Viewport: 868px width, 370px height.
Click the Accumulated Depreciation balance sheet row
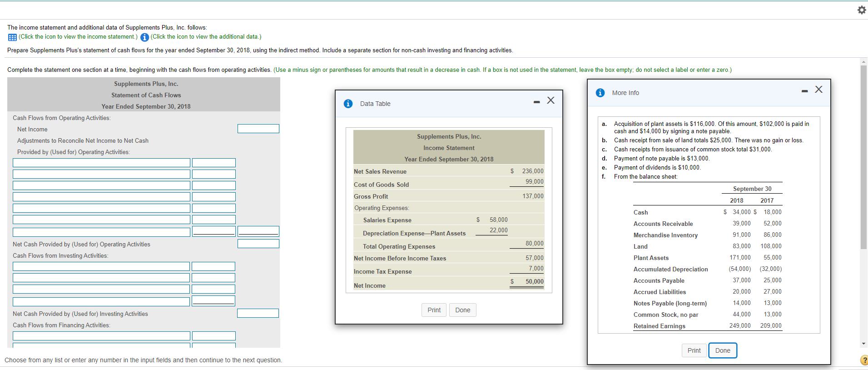point(708,269)
